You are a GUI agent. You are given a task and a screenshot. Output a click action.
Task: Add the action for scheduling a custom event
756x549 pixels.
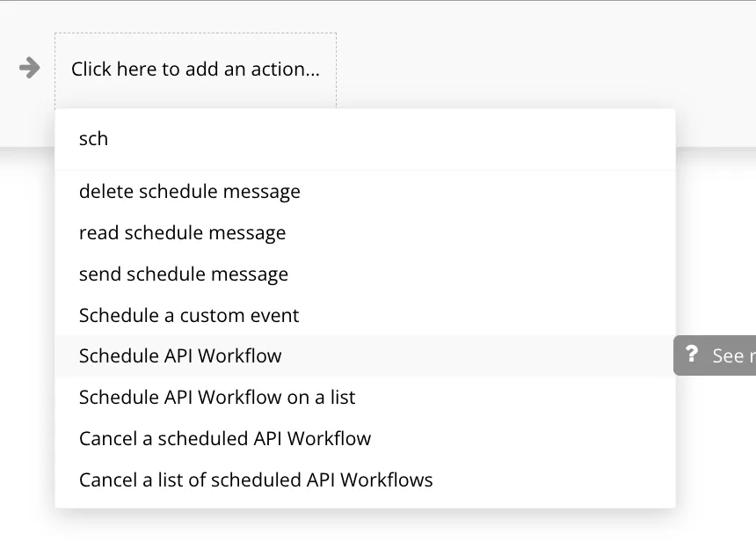[189, 315]
